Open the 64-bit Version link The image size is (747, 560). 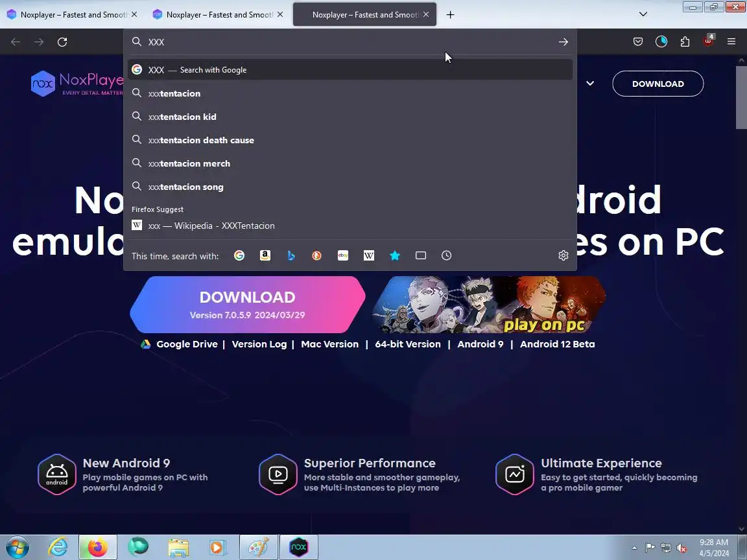coord(408,344)
